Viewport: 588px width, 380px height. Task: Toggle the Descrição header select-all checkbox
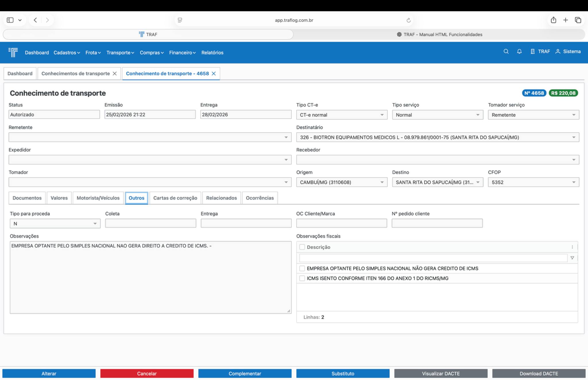point(302,247)
